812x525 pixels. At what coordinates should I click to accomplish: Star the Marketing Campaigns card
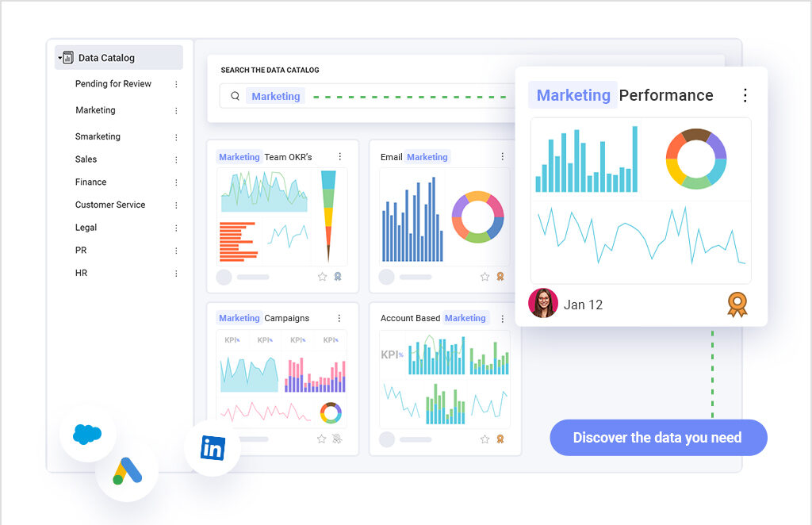coord(322,439)
